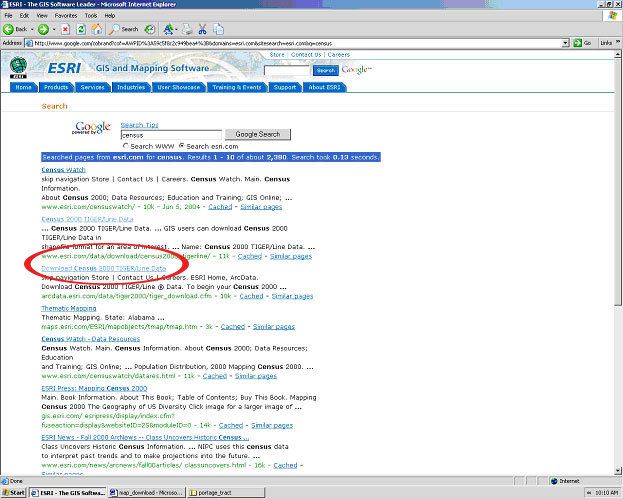Screen dimensions: 623x499
Task: Go to the browser Home page
Action: coord(97,29)
